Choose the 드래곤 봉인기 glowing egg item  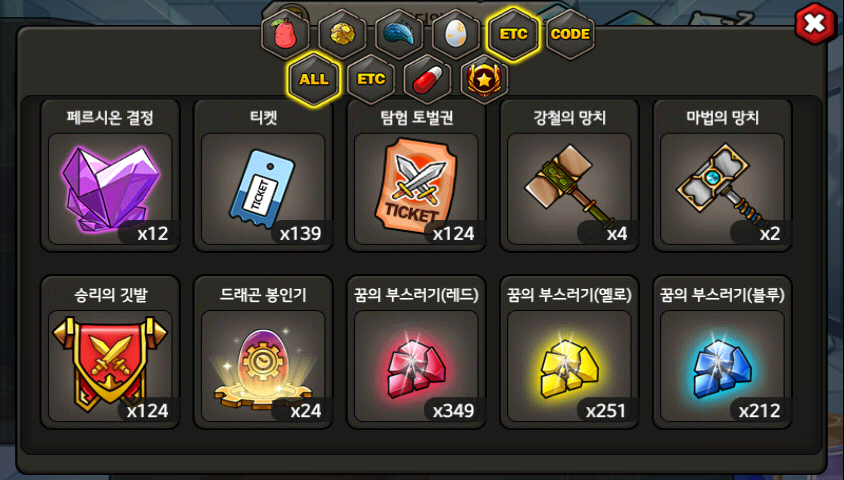click(263, 352)
